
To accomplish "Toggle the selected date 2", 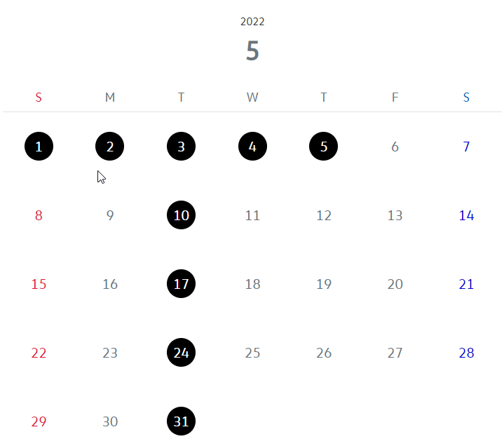I will 110,147.
